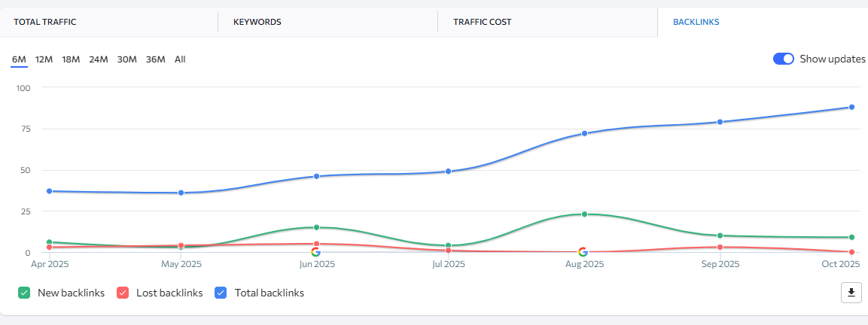Click the Google update marker at Aug 2025

tap(583, 252)
